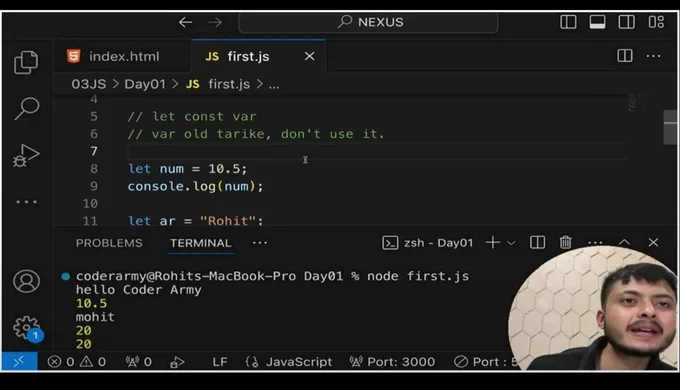Open editor More Actions ellipsis
The height and width of the screenshot is (390, 680).
point(653,56)
